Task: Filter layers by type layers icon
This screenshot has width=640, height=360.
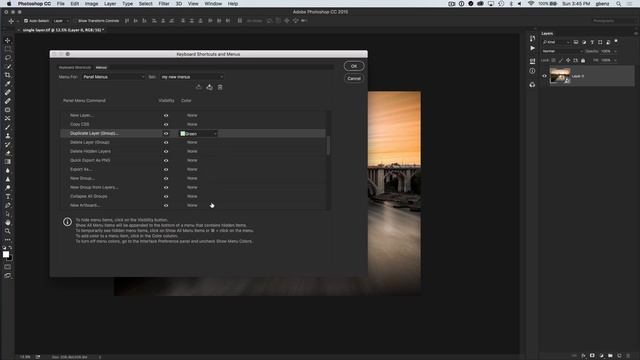Action: (592, 42)
